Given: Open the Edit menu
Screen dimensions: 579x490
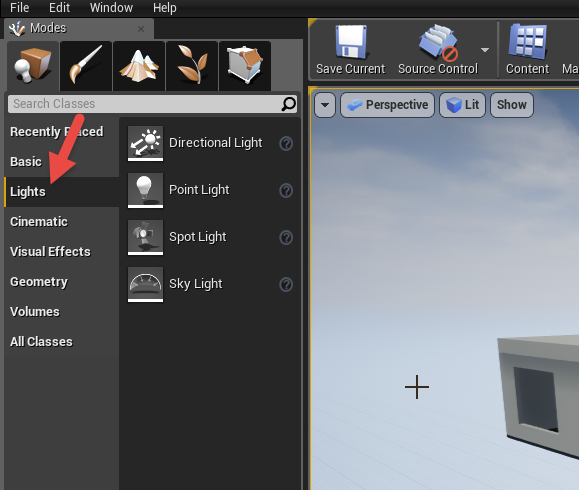Looking at the screenshot, I should (59, 7).
